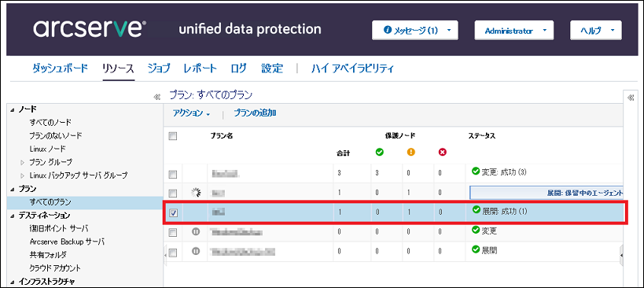Image resolution: width=644 pixels, height=288 pixels.
Task: Switch to the ジョブ tab
Action: click(x=159, y=68)
